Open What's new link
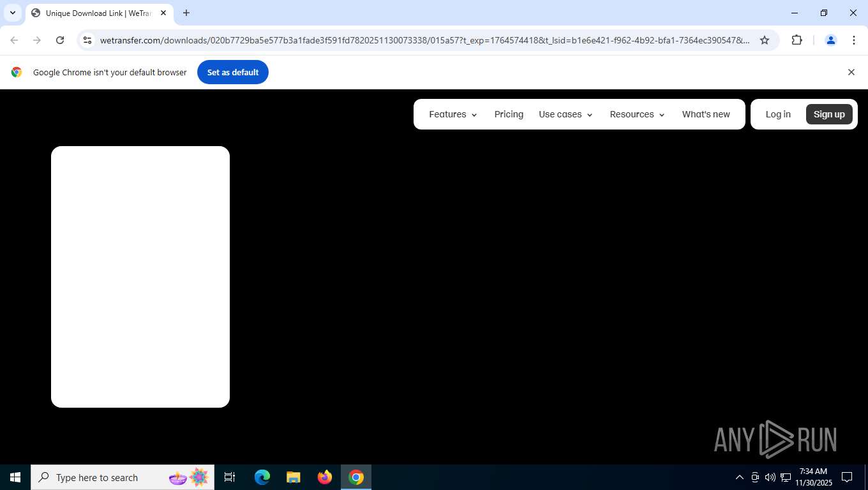 click(x=706, y=114)
